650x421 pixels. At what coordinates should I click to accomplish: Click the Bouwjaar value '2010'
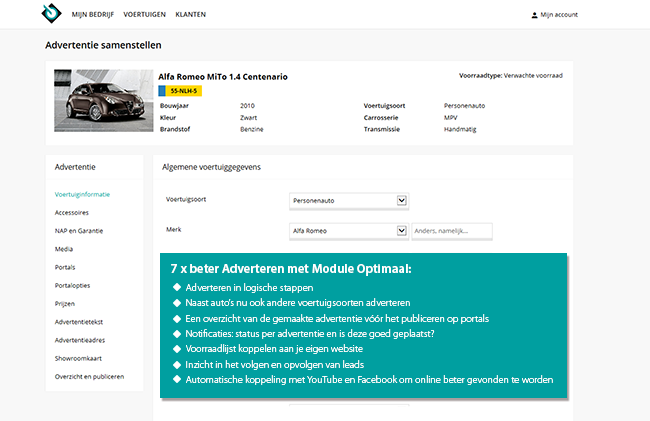[x=247, y=106]
